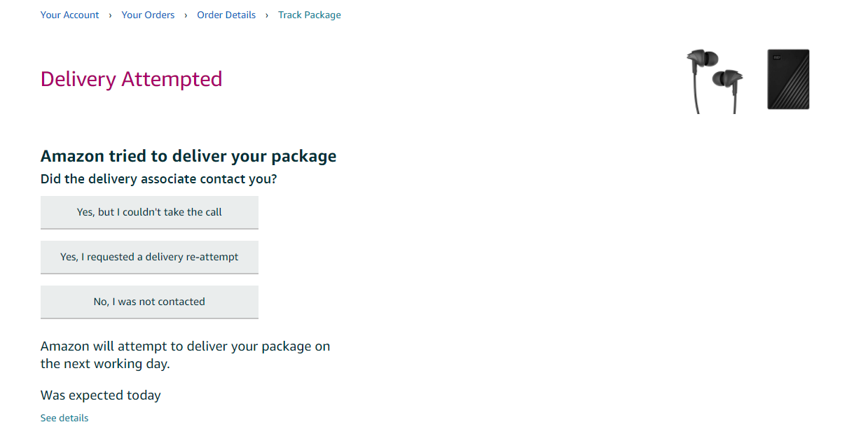This screenshot has height=429, width=868.
Task: Navigate to the Order Details breadcrumb
Action: click(x=226, y=15)
